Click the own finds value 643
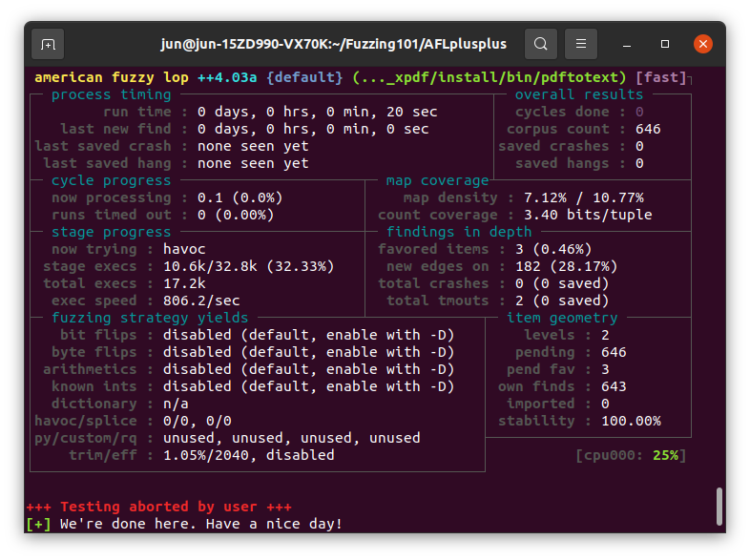Image resolution: width=750 pixels, height=560 pixels. coord(614,387)
